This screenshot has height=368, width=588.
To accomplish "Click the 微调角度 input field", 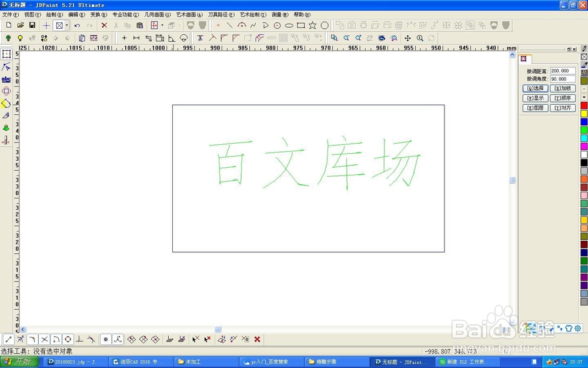I will [563, 79].
